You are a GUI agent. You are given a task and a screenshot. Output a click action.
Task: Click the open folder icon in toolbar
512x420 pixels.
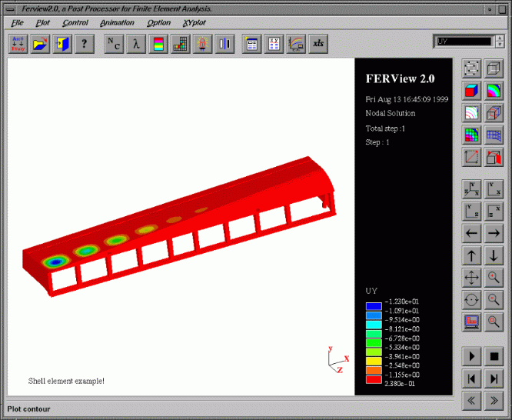(x=40, y=44)
